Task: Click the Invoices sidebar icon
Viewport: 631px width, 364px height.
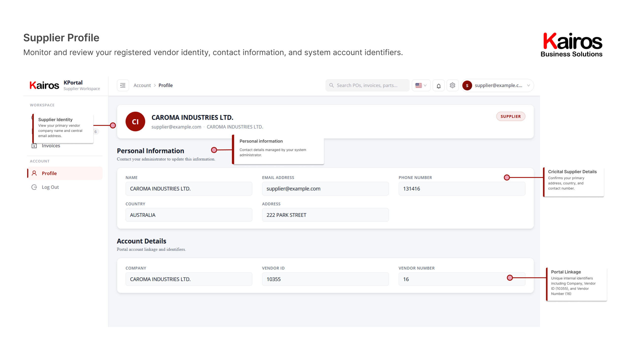Action: [34, 145]
